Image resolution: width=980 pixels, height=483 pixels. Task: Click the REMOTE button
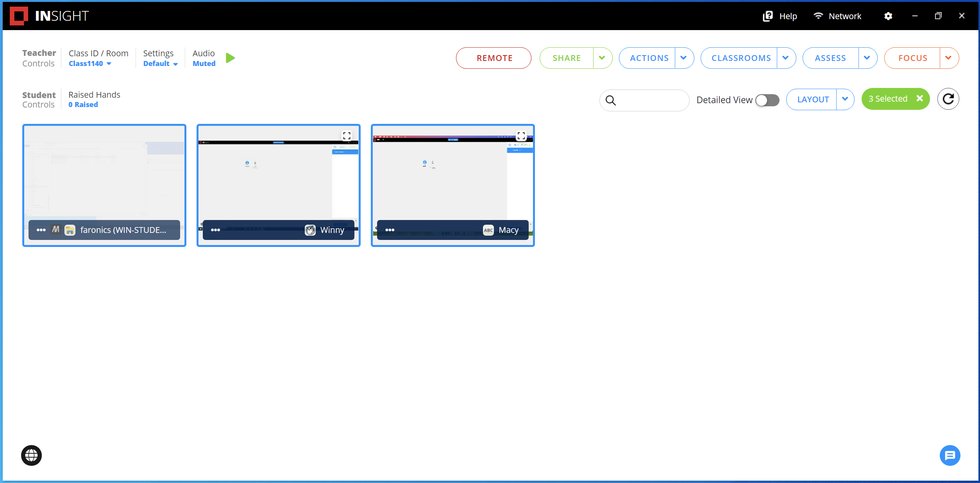click(494, 58)
